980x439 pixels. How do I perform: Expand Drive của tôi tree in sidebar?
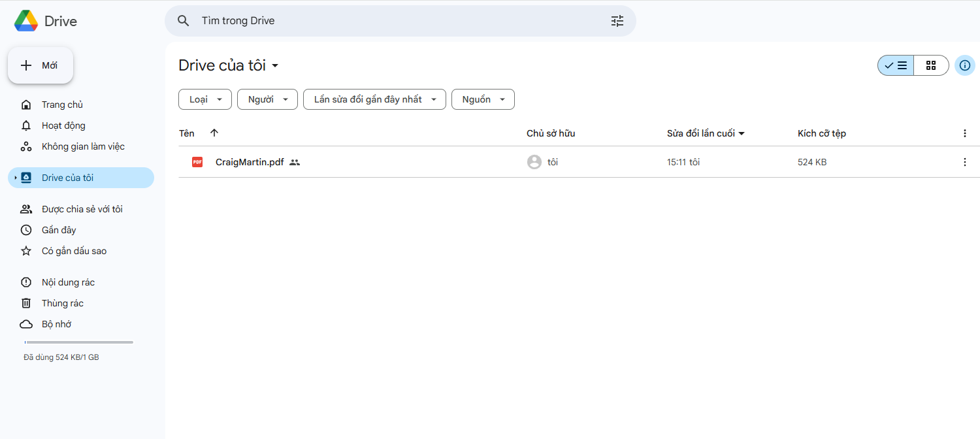click(15, 178)
